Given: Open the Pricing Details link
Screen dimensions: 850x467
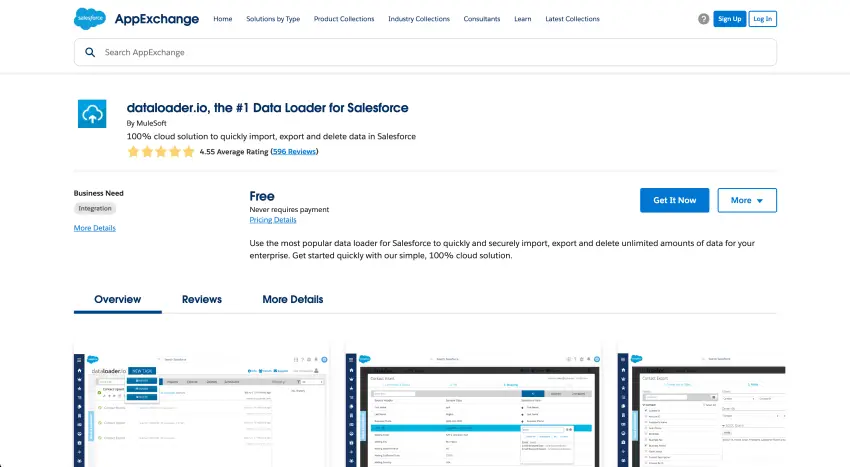Looking at the screenshot, I should 273,220.
